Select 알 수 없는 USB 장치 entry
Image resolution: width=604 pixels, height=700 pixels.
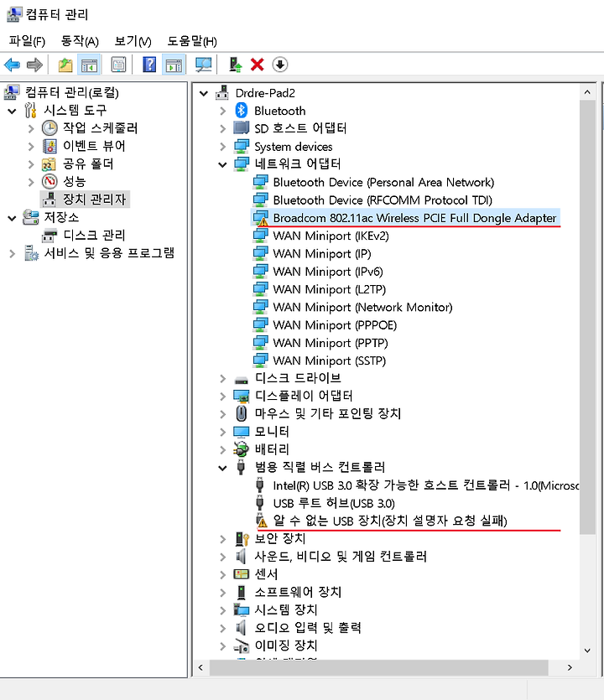(389, 521)
